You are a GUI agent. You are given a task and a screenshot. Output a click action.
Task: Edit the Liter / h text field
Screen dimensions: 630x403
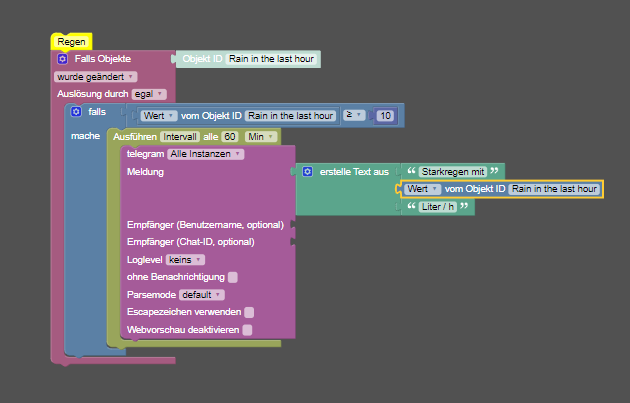click(438, 207)
